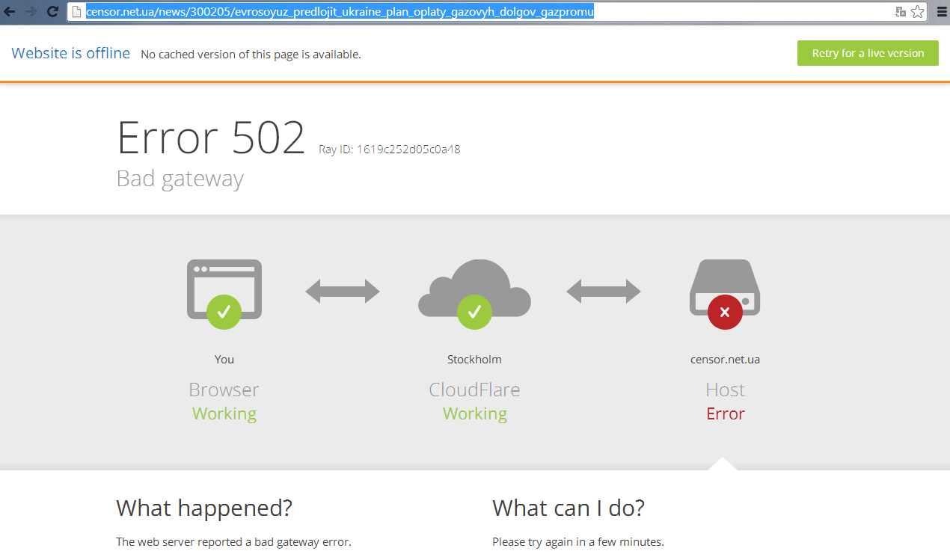This screenshot has height=560, width=950.
Task: Click the 'Error 502' heading
Action: pos(211,138)
